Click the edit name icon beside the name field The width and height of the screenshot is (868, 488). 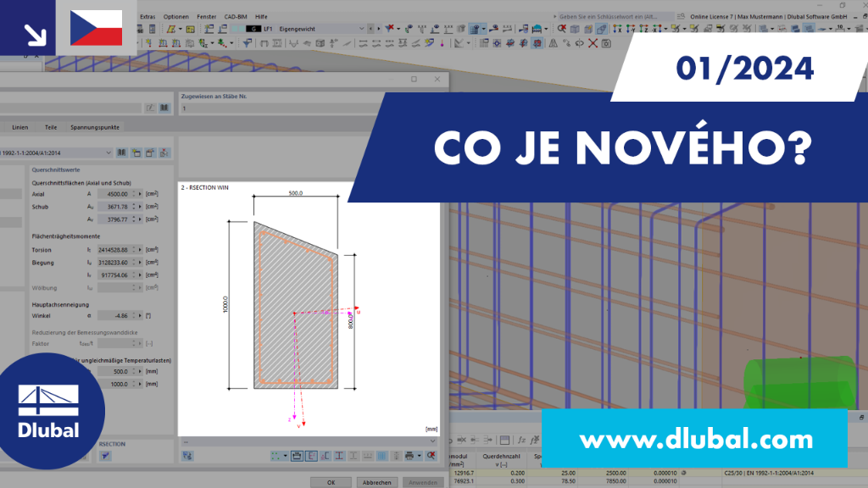pos(151,108)
